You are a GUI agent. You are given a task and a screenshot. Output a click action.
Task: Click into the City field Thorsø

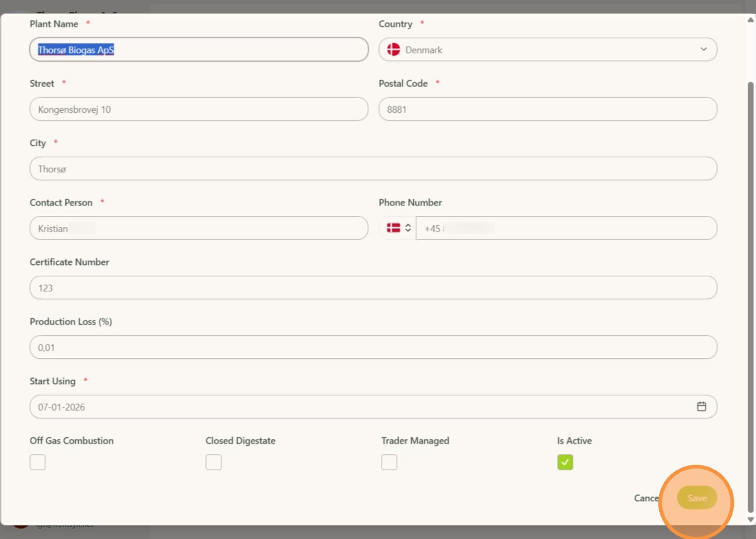(373, 169)
